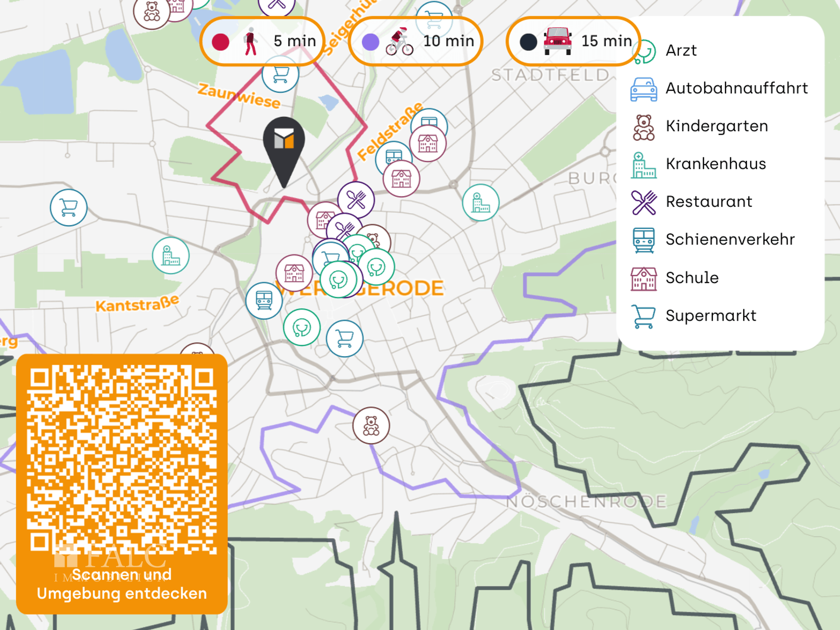The height and width of the screenshot is (630, 840).
Task: Toggle the 10 min cycling radius
Action: (416, 42)
